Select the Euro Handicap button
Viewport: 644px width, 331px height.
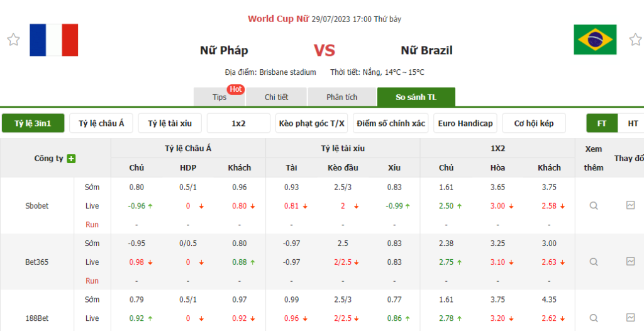[x=465, y=123]
